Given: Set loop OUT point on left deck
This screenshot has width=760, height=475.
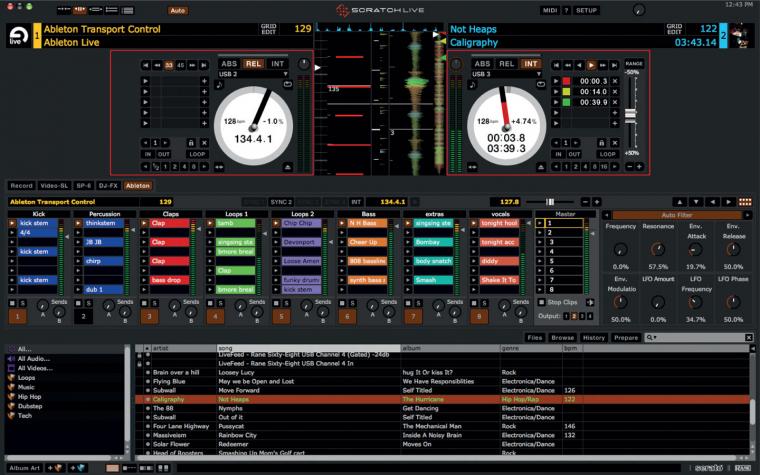Looking at the screenshot, I should tap(164, 154).
